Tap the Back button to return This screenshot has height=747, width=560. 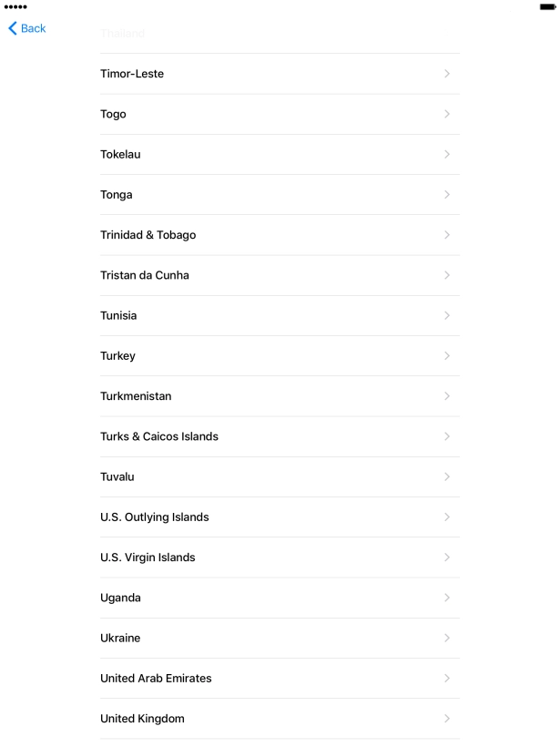pyautogui.click(x=26, y=28)
